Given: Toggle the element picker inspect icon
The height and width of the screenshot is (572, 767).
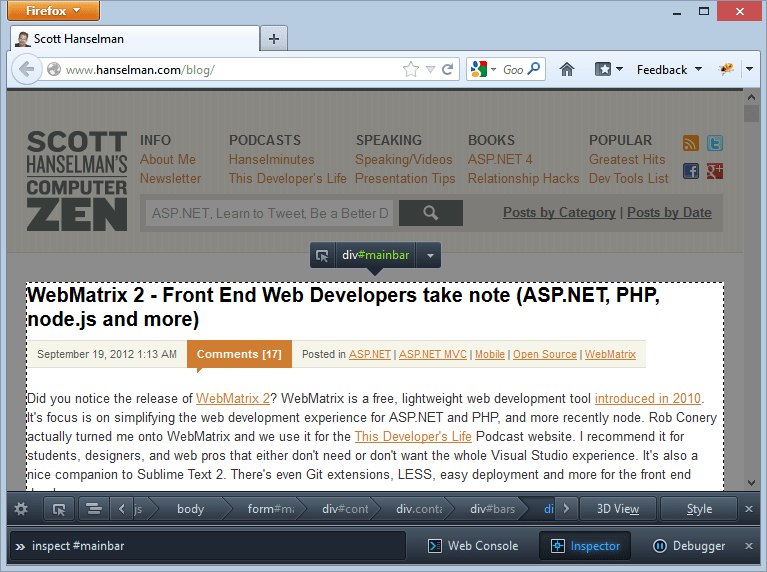Looking at the screenshot, I should (59, 509).
